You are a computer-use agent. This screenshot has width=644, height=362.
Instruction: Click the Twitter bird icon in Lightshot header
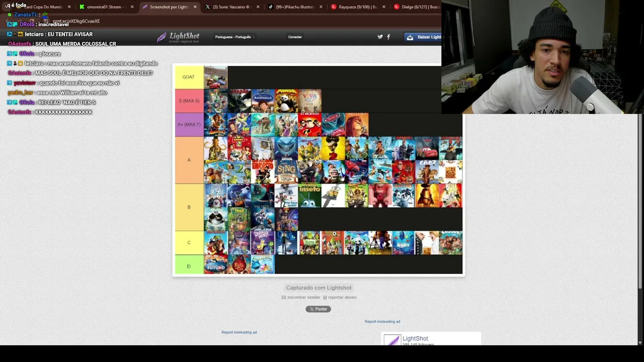(x=380, y=37)
